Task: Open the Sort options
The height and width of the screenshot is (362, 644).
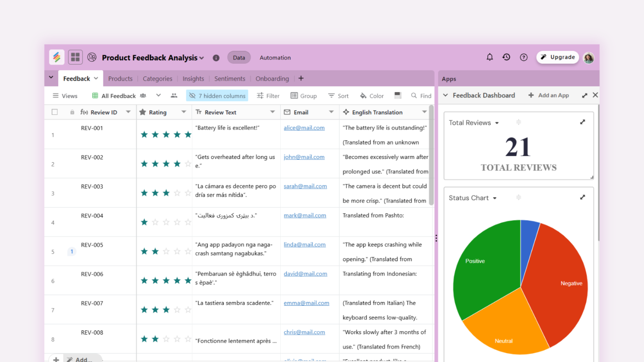Action: [338, 96]
